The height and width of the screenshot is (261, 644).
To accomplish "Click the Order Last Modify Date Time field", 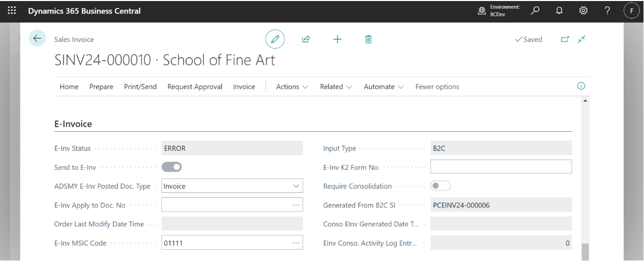I will pyautogui.click(x=232, y=224).
